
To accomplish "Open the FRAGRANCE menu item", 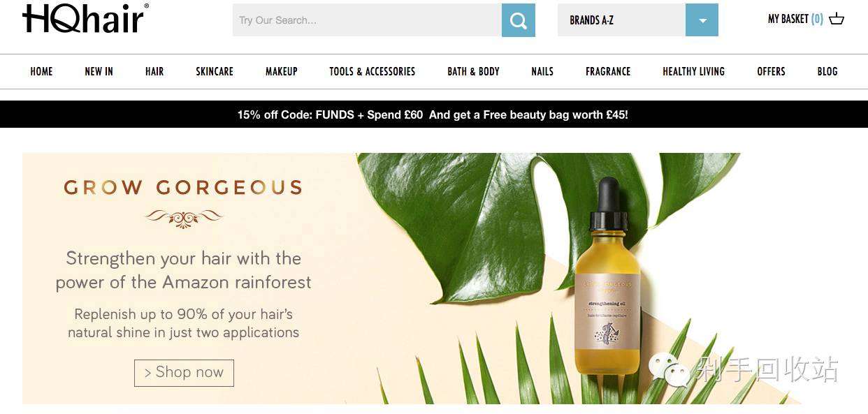I will (x=608, y=71).
